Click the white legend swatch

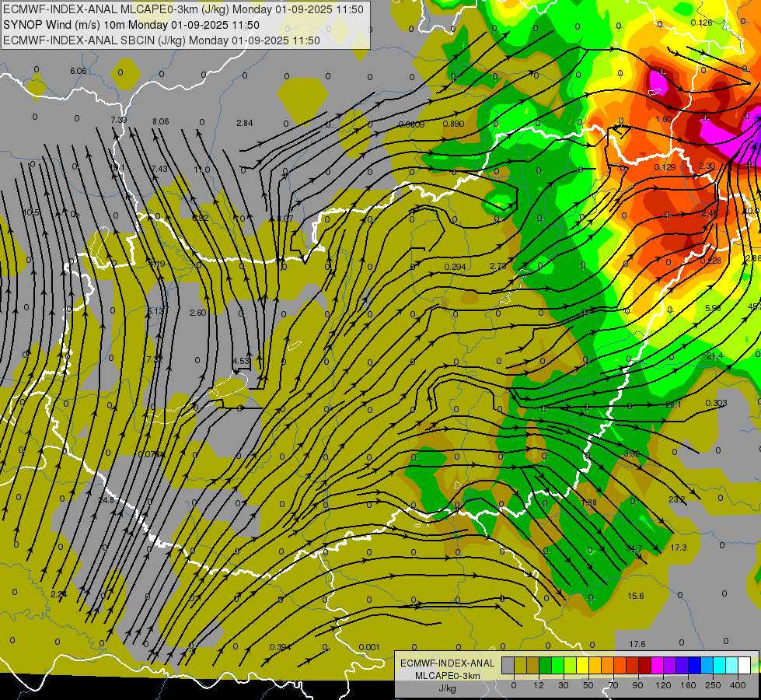[744, 665]
